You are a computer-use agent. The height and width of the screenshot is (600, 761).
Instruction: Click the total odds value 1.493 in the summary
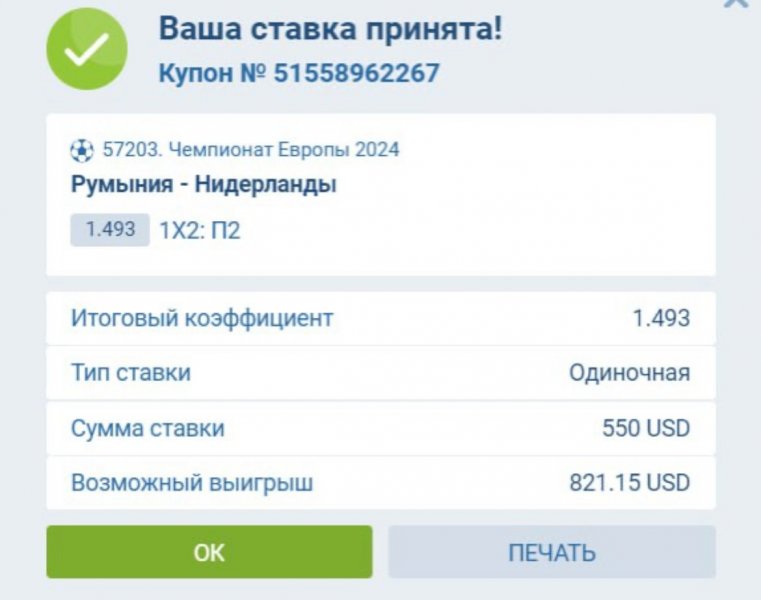pyautogui.click(x=661, y=319)
